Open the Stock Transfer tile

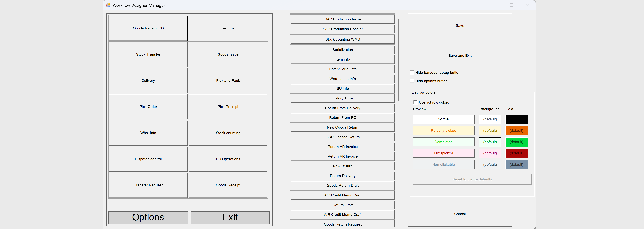click(x=148, y=54)
